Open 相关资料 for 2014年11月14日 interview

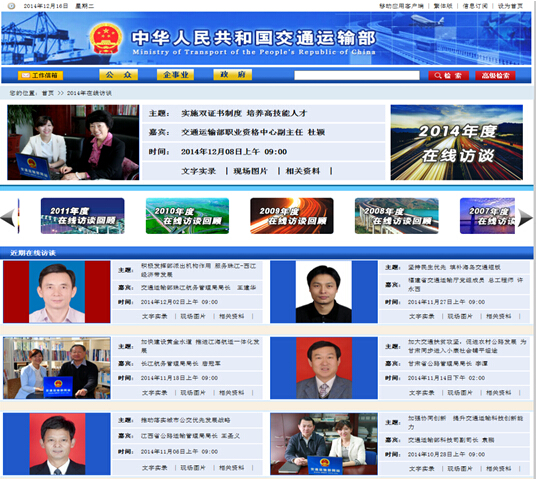498,392
